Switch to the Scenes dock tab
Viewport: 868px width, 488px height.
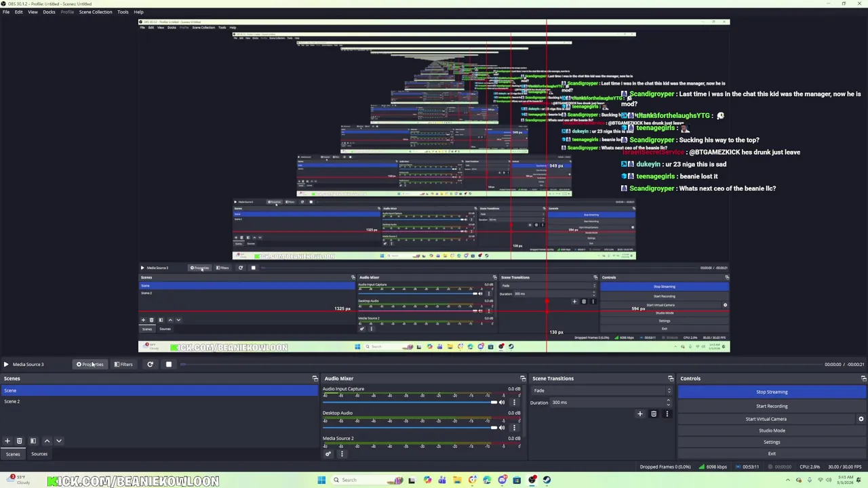click(x=13, y=454)
